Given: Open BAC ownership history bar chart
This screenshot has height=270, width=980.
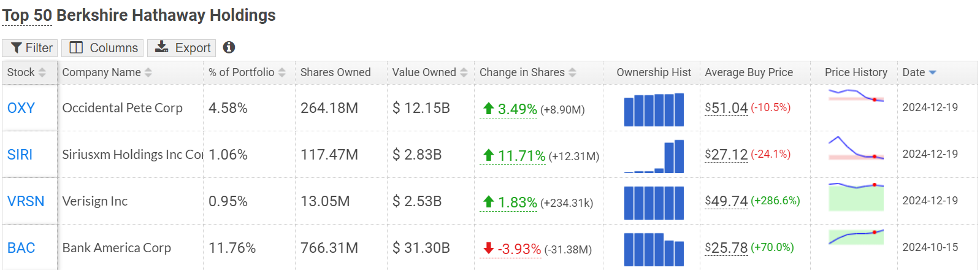Looking at the screenshot, I should point(654,249).
